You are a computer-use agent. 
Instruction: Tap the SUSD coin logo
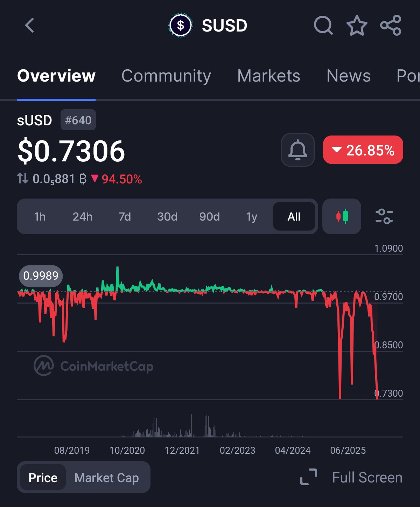click(x=181, y=26)
